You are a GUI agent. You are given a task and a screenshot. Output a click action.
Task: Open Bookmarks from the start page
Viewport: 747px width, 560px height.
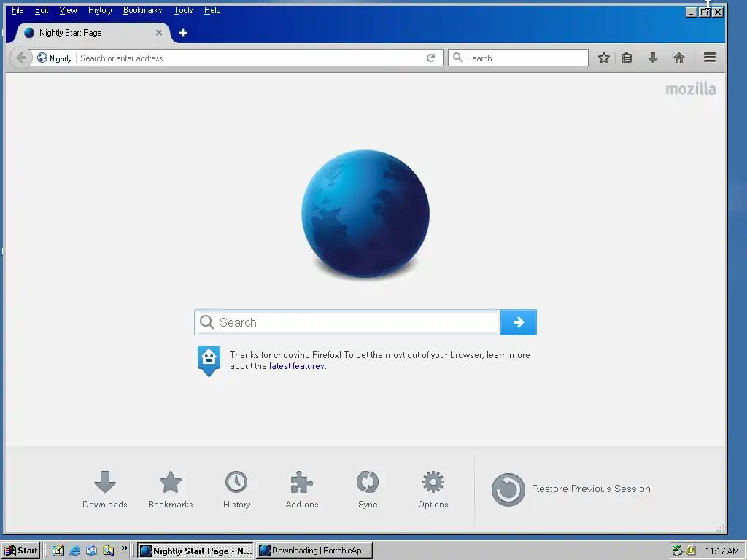click(x=171, y=489)
